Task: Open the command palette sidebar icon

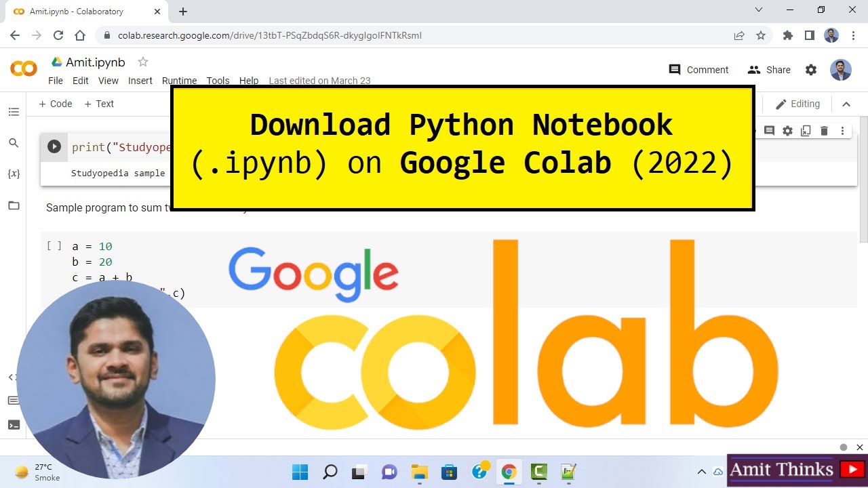Action: click(x=12, y=401)
